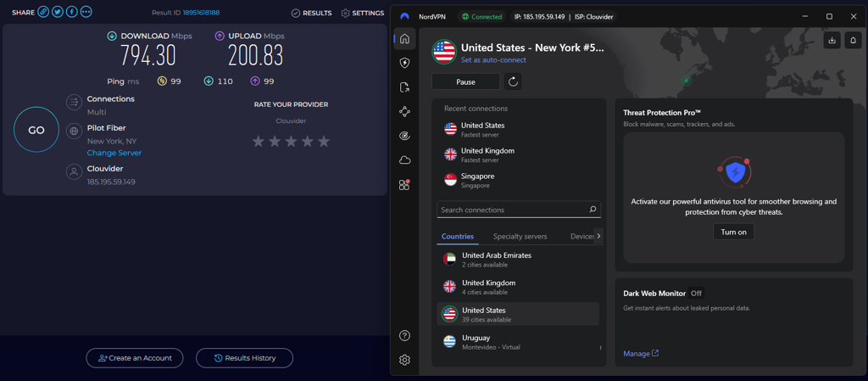Open apps grid icon in NordVPN sidebar

(x=404, y=185)
